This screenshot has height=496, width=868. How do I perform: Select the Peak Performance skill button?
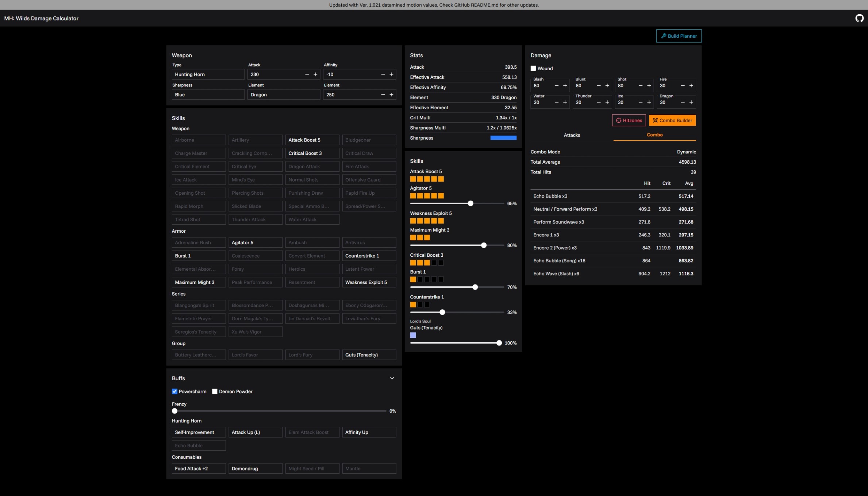click(x=256, y=282)
